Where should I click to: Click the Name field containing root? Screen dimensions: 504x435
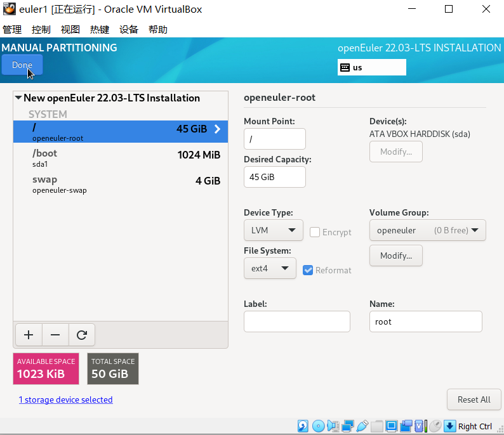pyautogui.click(x=425, y=321)
